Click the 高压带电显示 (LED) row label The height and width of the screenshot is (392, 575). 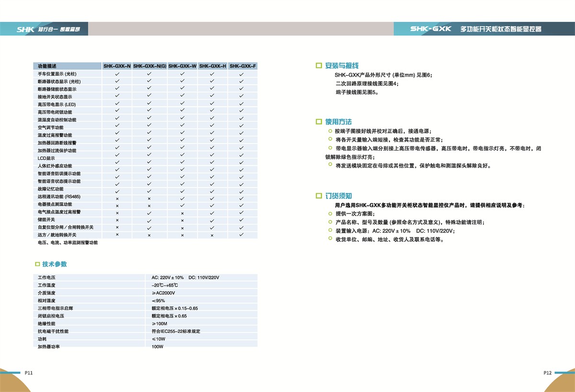pyautogui.click(x=57, y=104)
